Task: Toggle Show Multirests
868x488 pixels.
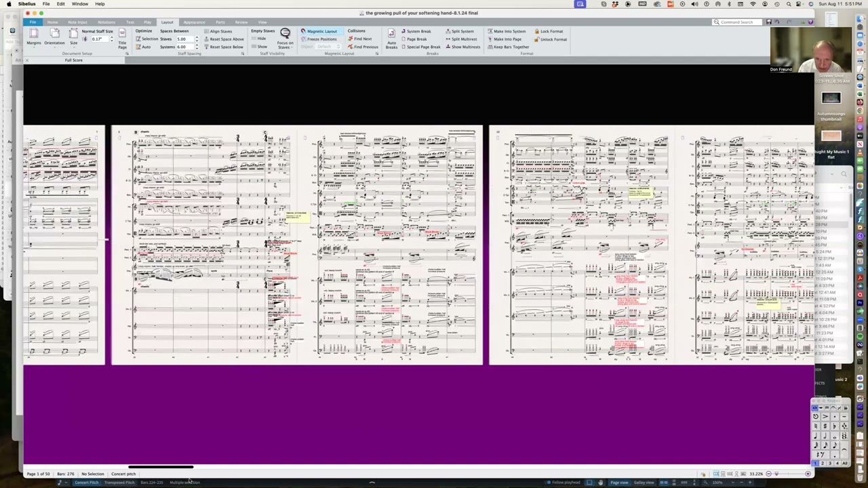Action: [462, 47]
